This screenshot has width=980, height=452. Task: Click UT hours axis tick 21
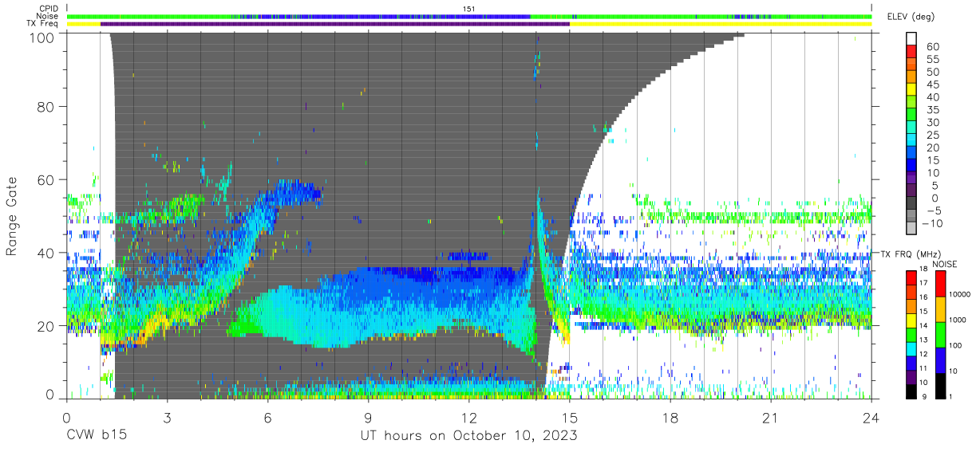(771, 418)
